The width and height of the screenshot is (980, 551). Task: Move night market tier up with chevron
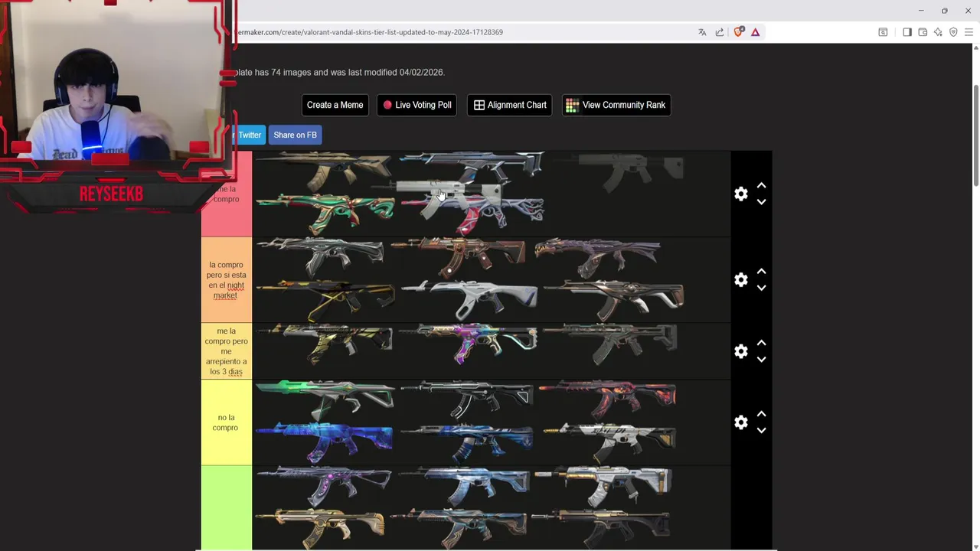point(761,271)
